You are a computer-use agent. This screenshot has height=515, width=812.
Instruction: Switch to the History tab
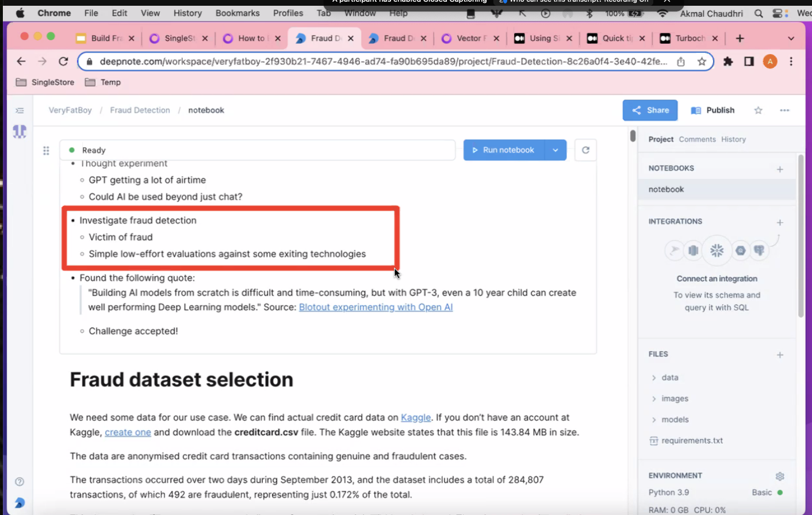(x=733, y=139)
